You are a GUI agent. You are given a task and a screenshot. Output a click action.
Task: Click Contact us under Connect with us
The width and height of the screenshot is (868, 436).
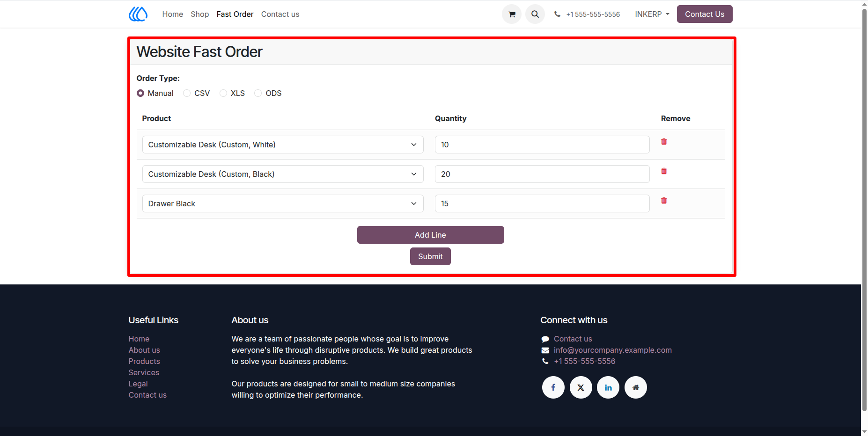tap(573, 339)
